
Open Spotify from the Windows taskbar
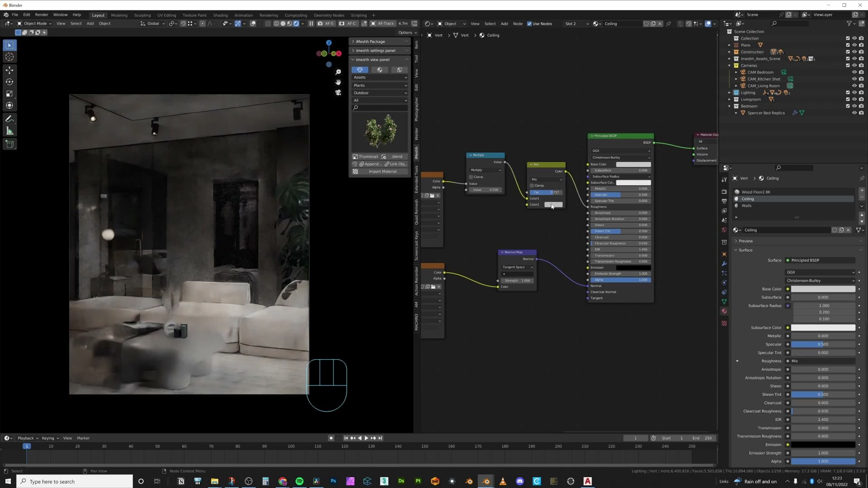[x=299, y=481]
